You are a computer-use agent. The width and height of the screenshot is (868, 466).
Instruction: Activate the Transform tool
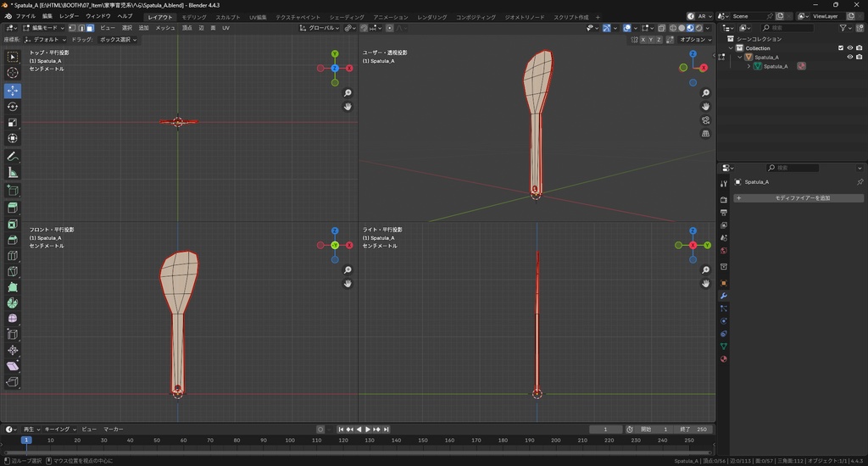coord(13,138)
